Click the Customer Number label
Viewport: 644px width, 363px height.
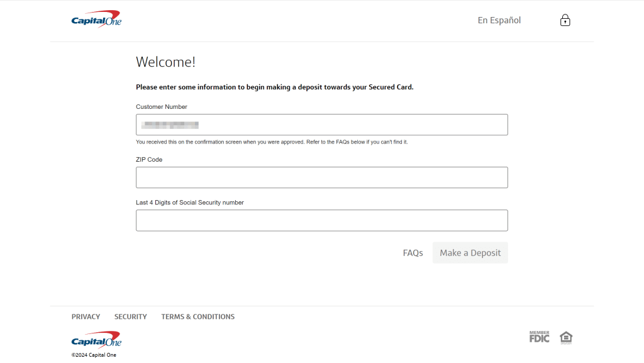162,107
